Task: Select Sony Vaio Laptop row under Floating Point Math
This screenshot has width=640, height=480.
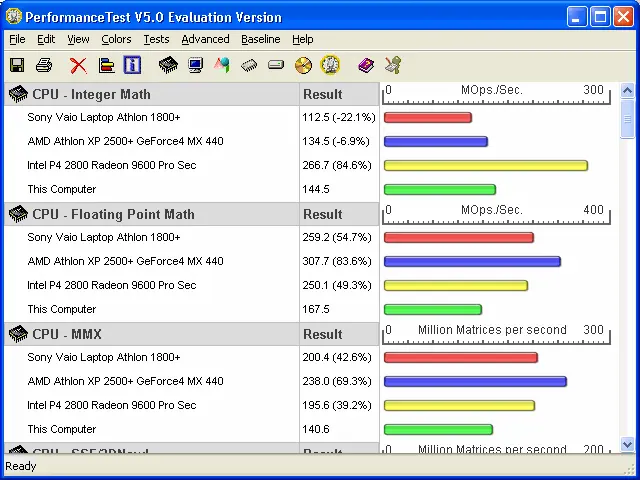Action: tap(192, 238)
